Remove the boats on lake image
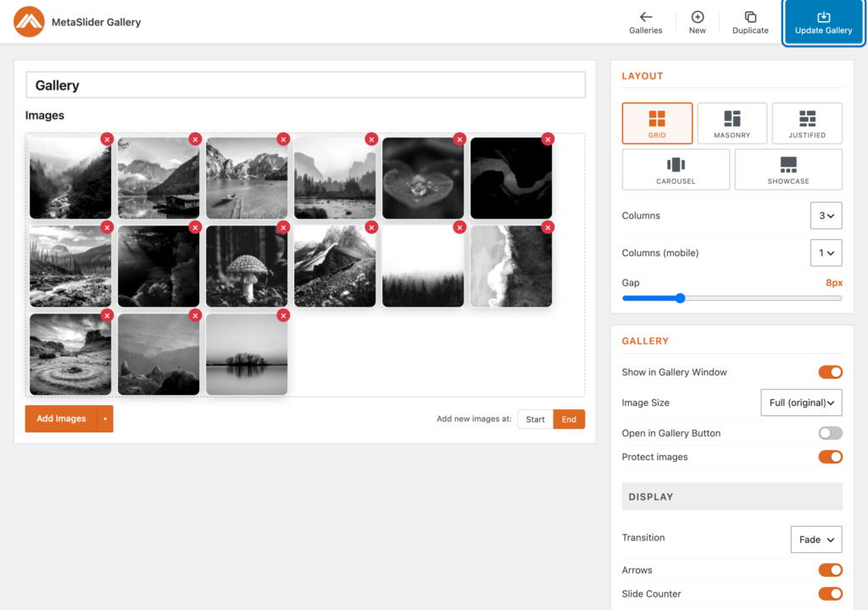Screen dimensions: 868x610 coord(283,140)
